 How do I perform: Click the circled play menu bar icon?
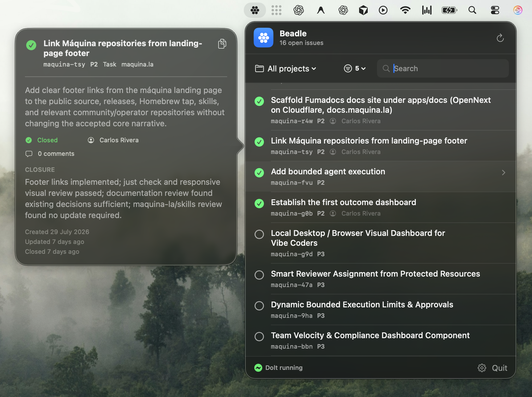383,10
